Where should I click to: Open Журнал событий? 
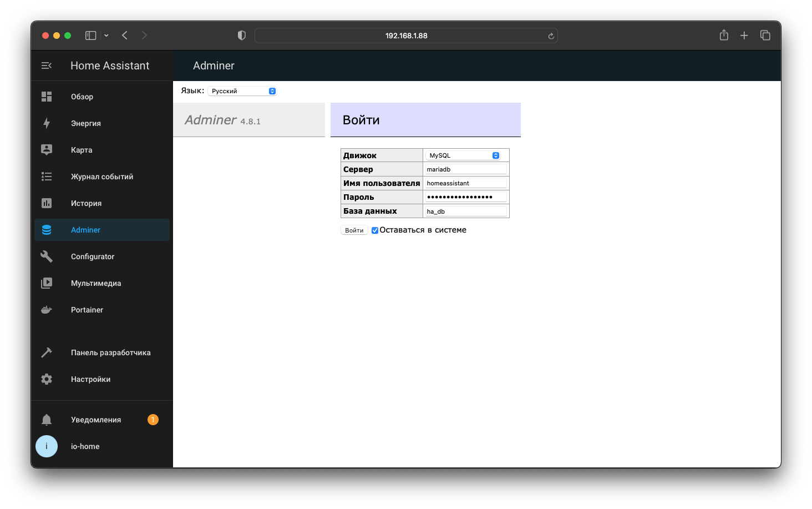[x=101, y=176]
